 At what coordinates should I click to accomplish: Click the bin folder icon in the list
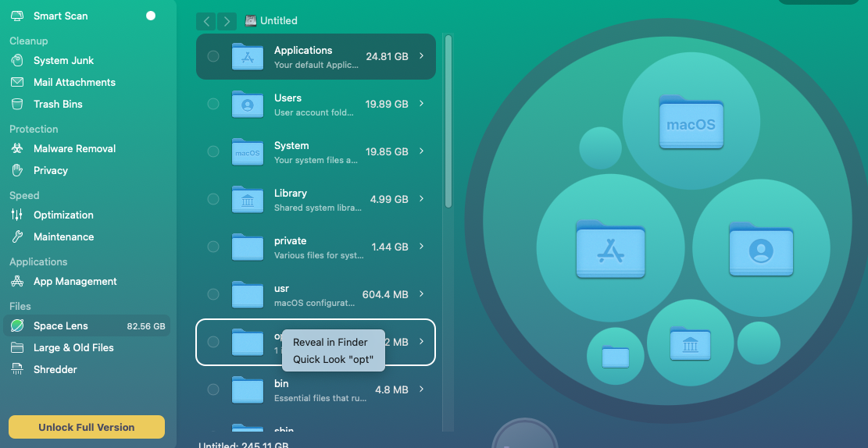(x=248, y=389)
